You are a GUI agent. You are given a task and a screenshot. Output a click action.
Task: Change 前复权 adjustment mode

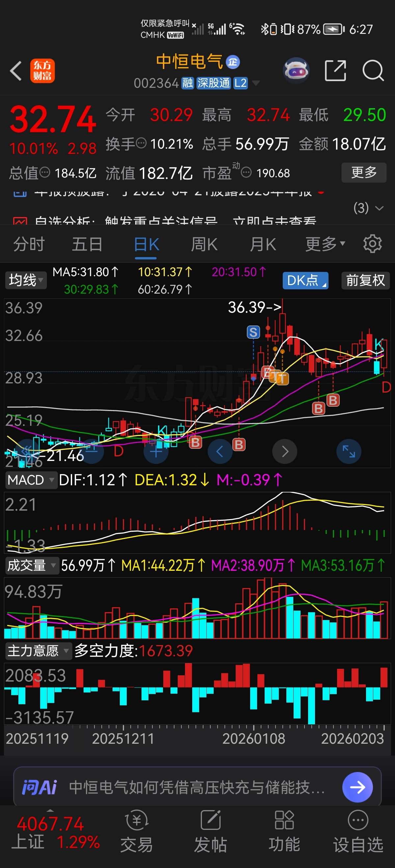point(365,280)
